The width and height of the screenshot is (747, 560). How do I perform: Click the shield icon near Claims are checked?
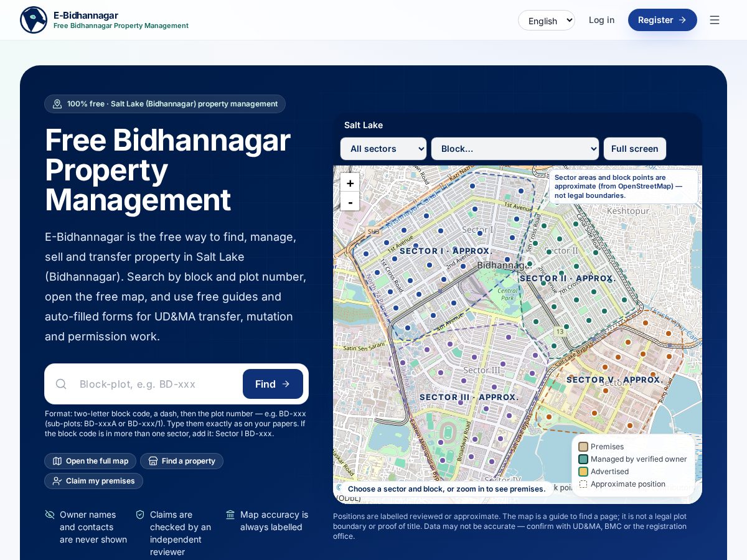(140, 515)
